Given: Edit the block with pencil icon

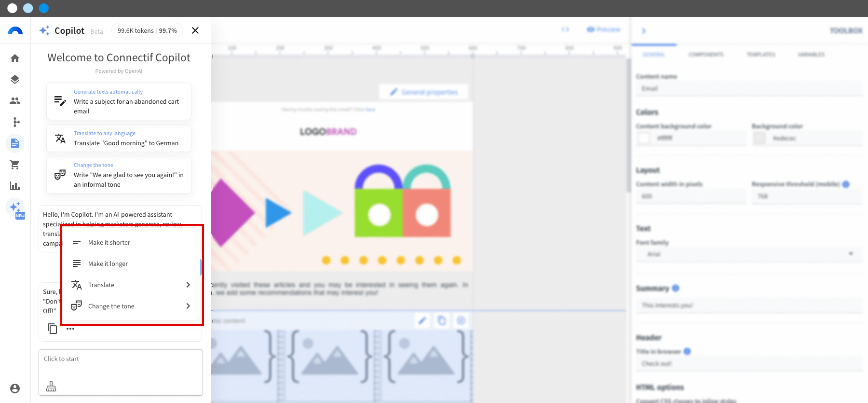Looking at the screenshot, I should tap(422, 320).
